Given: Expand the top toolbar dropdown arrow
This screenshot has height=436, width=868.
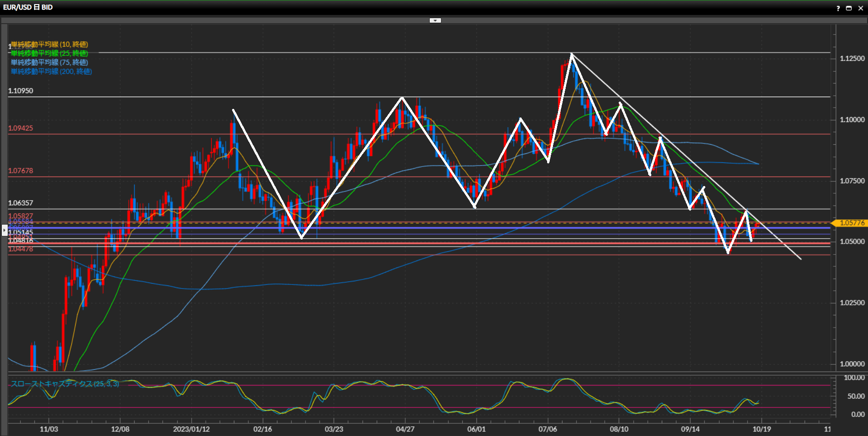Looking at the screenshot, I should tap(435, 20).
